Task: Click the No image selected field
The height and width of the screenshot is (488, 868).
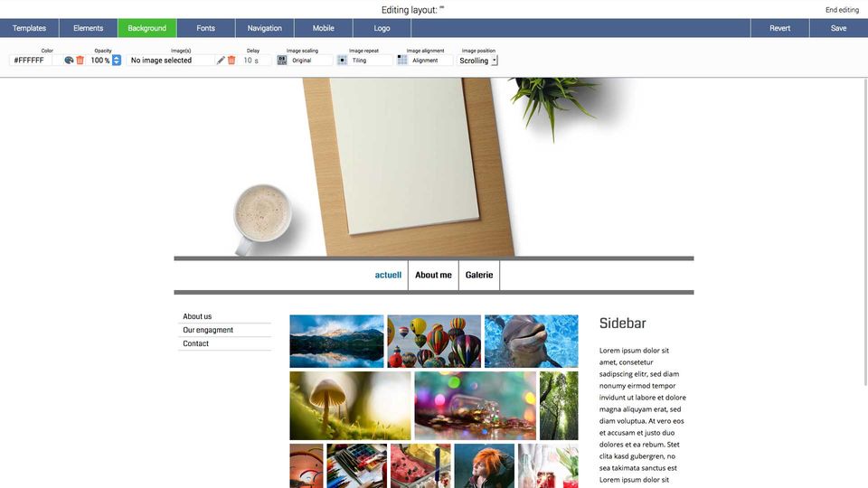Action: pos(171,61)
